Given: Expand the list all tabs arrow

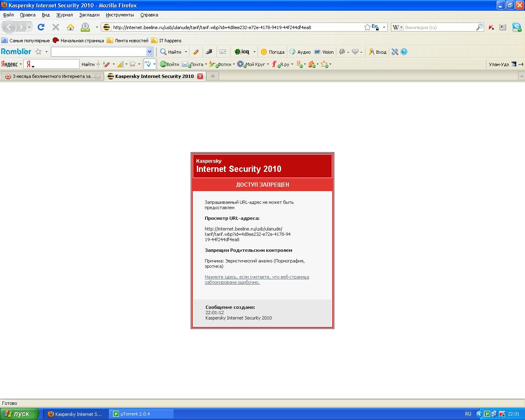Looking at the screenshot, I should (x=521, y=76).
